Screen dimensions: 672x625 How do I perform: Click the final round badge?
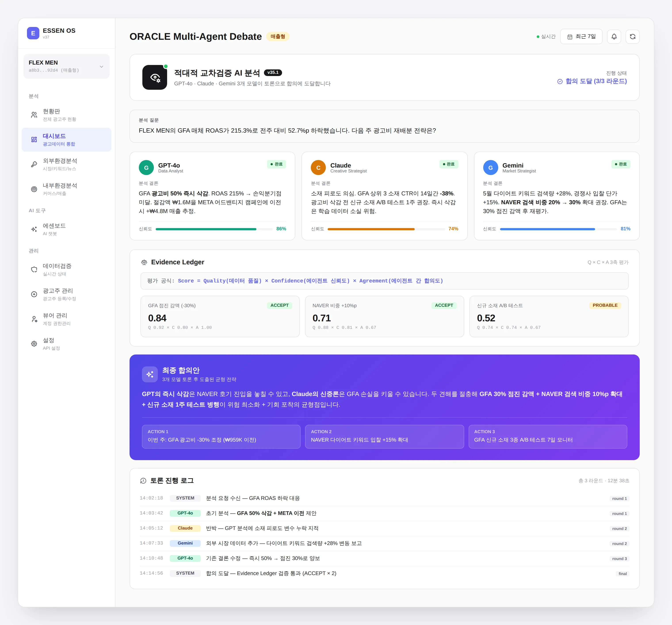click(623, 574)
